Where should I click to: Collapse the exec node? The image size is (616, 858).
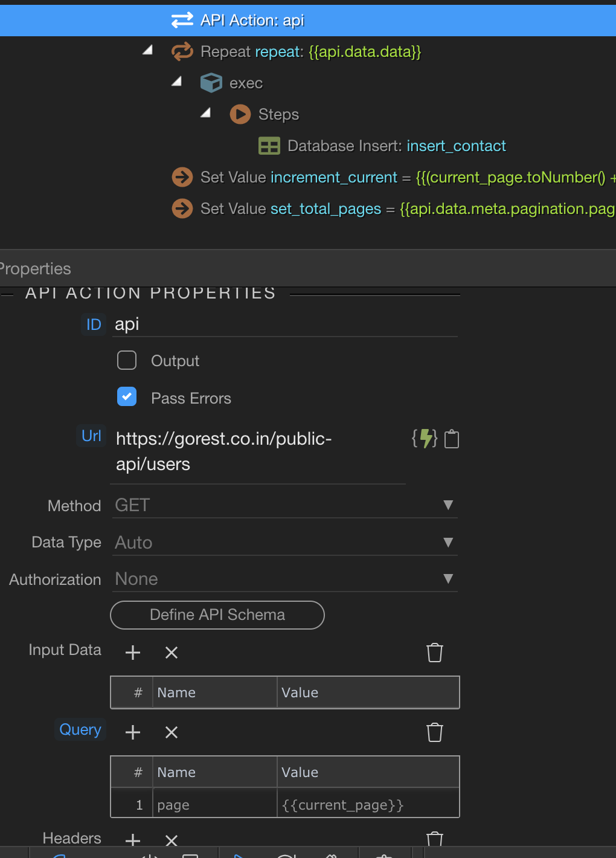pos(176,82)
